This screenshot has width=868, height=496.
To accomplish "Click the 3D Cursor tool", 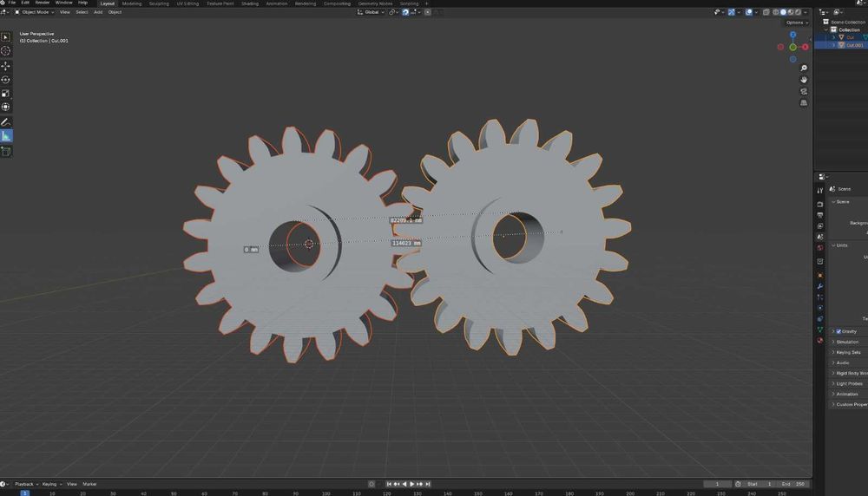I will coord(6,51).
